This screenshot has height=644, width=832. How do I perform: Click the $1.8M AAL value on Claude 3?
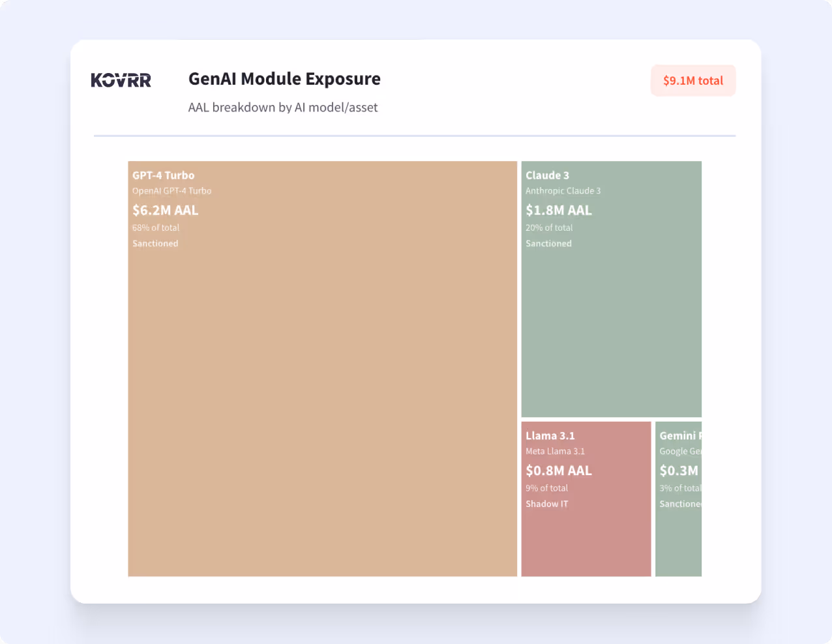click(558, 210)
